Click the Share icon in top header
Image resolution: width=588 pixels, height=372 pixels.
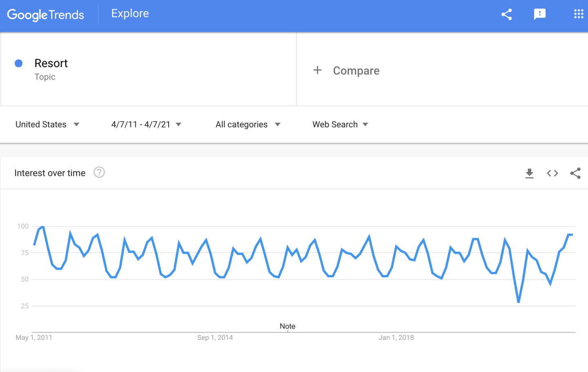pyautogui.click(x=506, y=15)
